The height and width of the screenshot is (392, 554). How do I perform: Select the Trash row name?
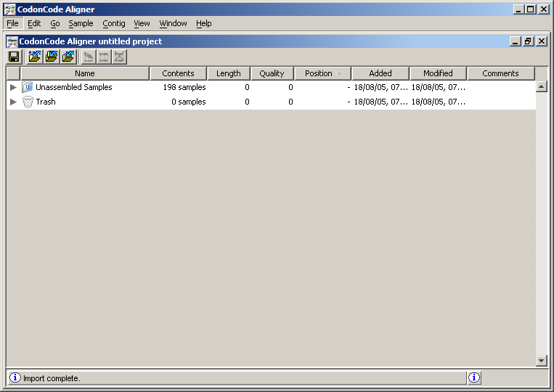pos(46,102)
